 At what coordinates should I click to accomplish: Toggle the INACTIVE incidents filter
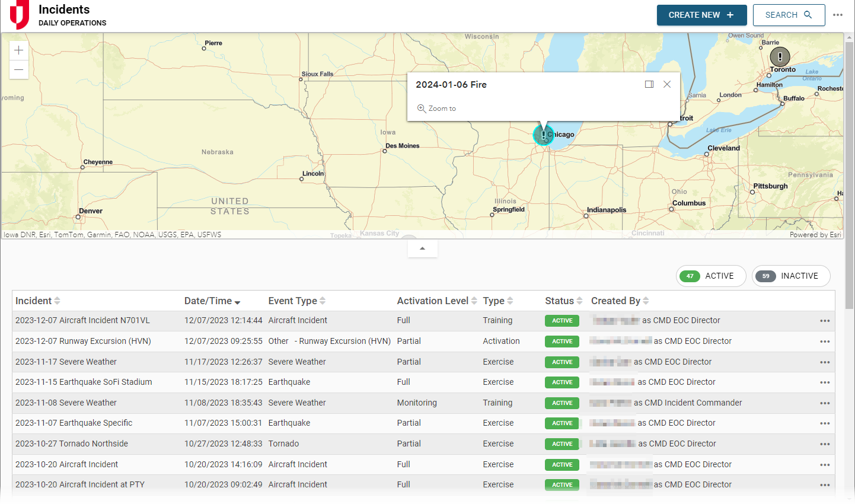coord(790,276)
